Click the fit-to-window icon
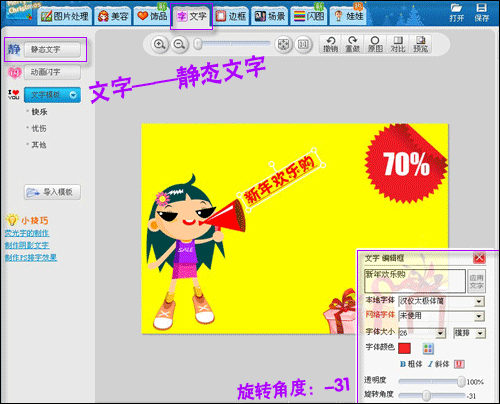The image size is (500, 404). [x=283, y=44]
